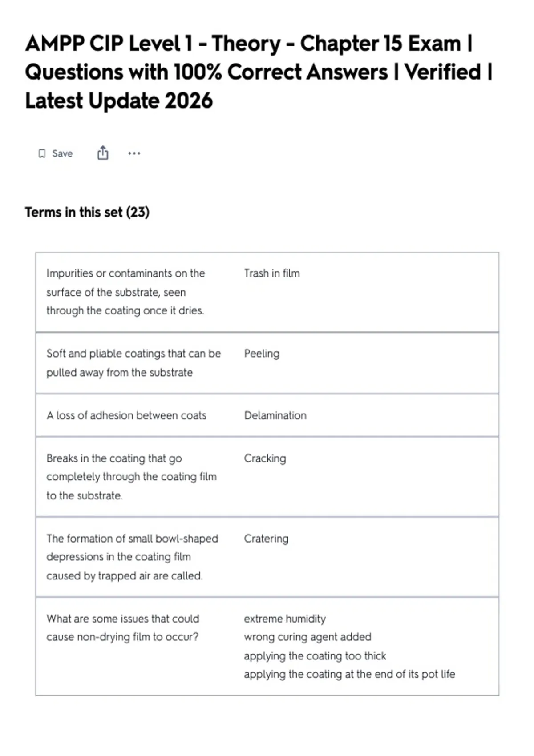Click the 'extreme humidity' answer line
This screenshot has width=534, height=756.
285,619
